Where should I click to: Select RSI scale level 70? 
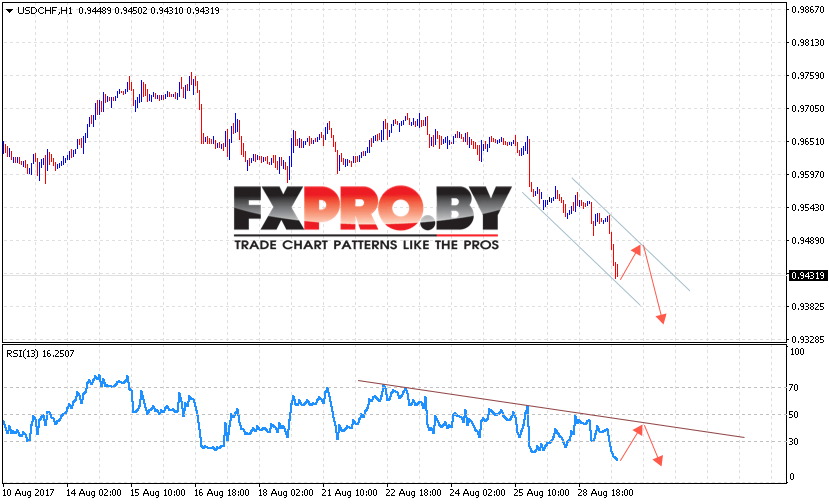(x=793, y=388)
